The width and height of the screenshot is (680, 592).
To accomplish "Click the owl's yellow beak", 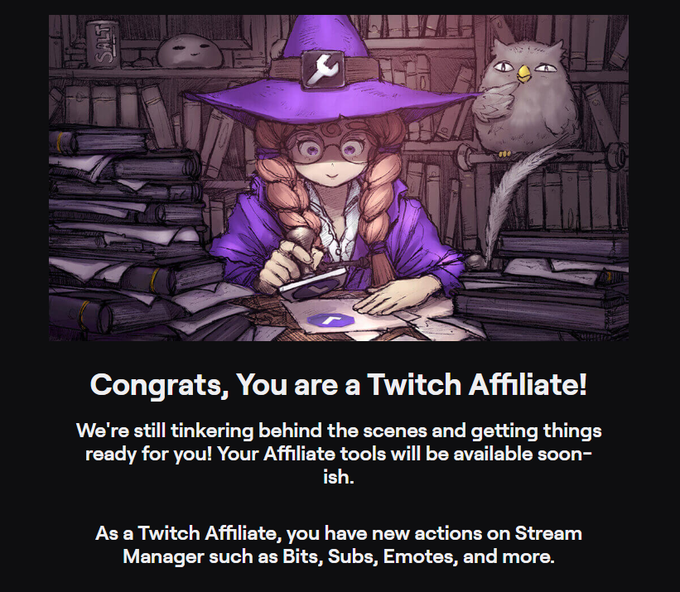I will [x=524, y=73].
